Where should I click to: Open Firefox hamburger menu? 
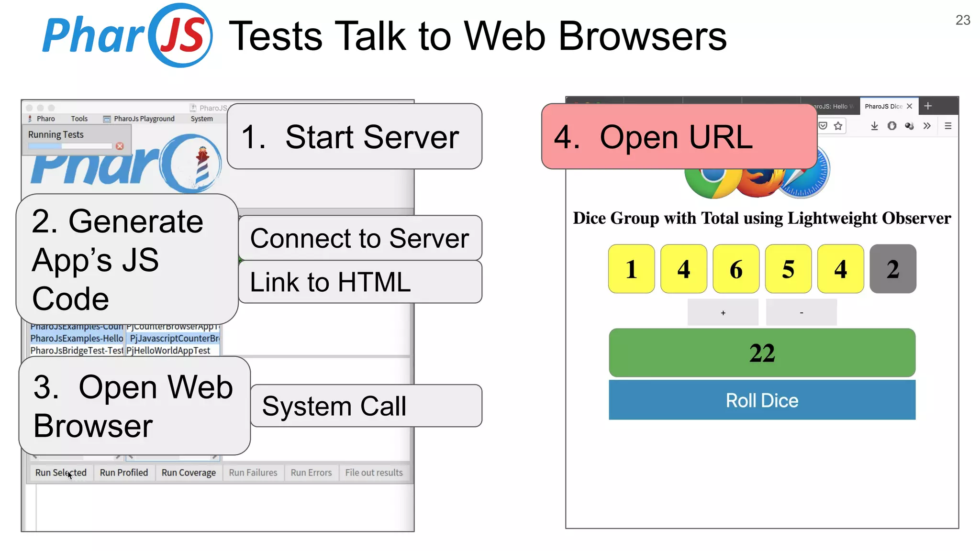948,126
